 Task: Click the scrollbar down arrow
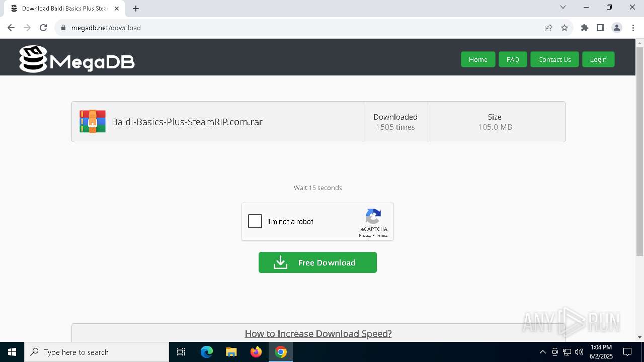click(x=639, y=337)
